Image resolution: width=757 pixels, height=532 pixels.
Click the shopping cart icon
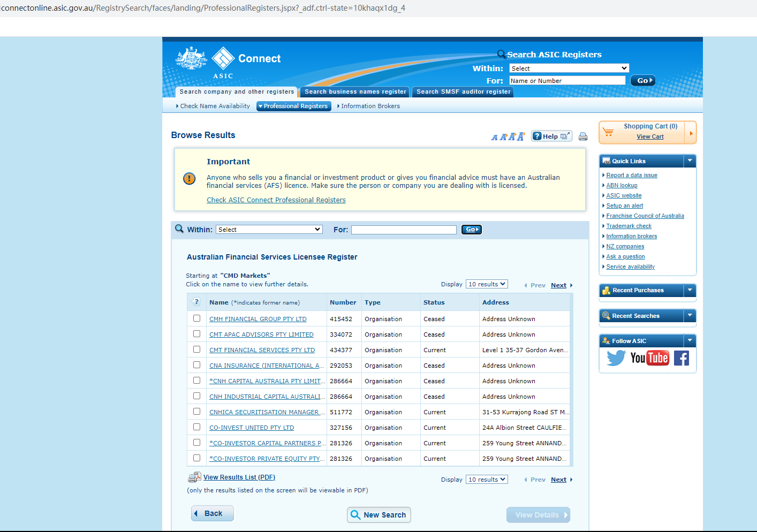[x=608, y=132]
